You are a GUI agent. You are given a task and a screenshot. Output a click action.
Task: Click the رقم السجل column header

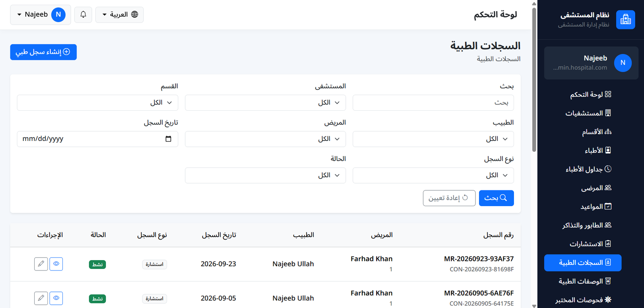498,235
